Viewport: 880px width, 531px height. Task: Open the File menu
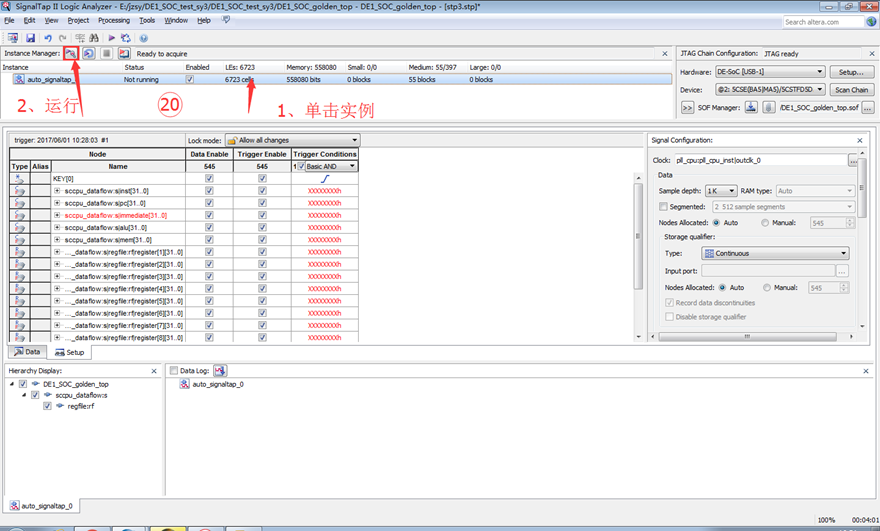9,20
